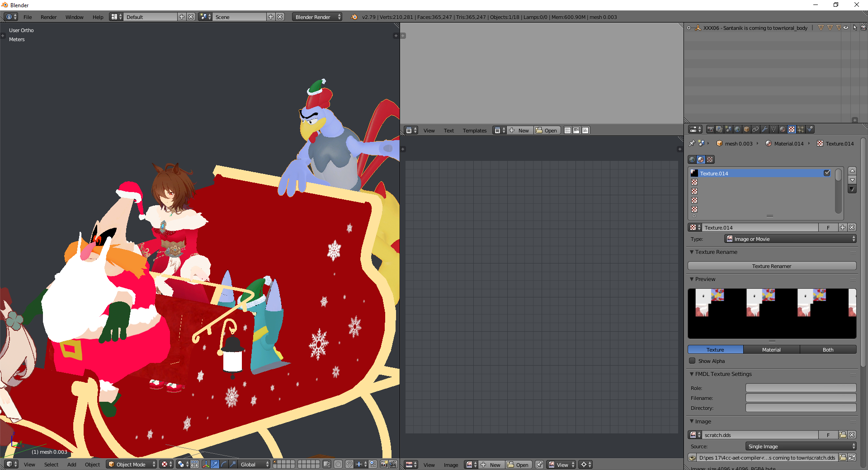Open the Object Mode dropdown

[132, 464]
